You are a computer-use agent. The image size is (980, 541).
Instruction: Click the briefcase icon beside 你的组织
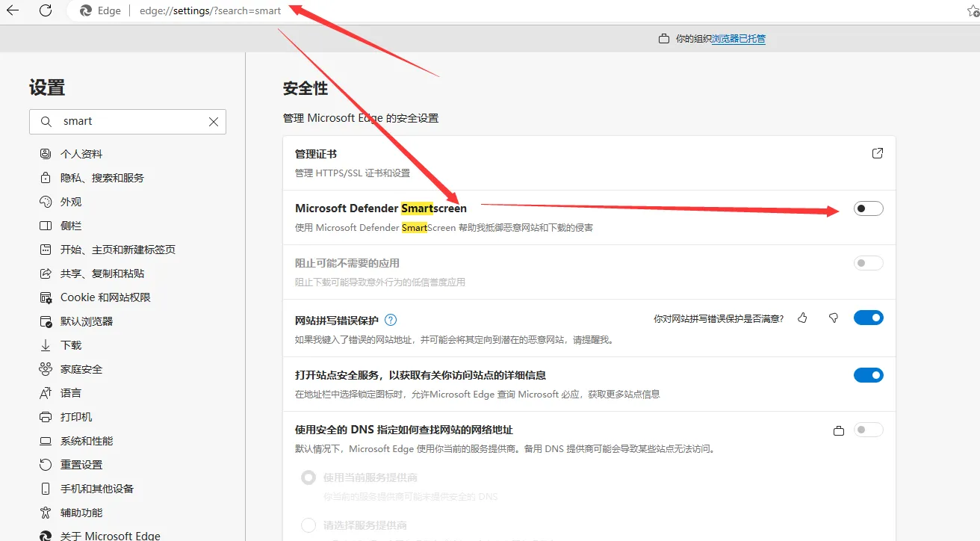[663, 39]
